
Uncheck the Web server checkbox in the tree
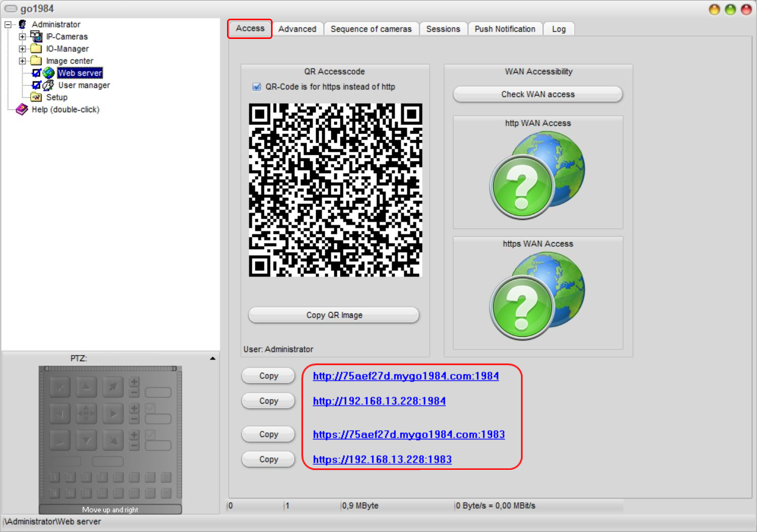pyautogui.click(x=36, y=73)
